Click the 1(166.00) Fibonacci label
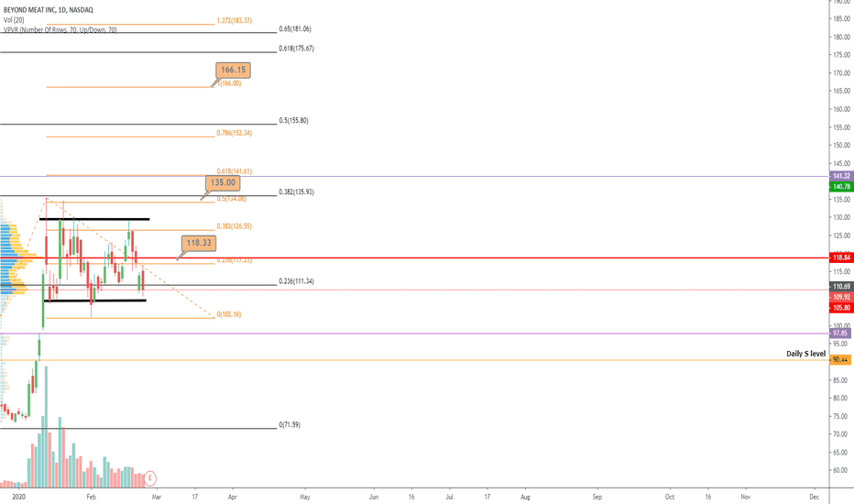 point(229,83)
